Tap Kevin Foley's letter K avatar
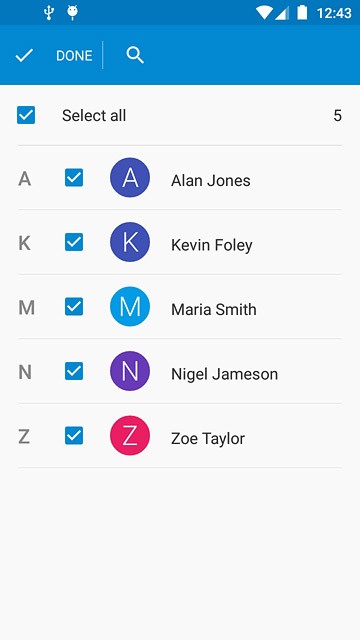The height and width of the screenshot is (640, 360). coord(130,242)
